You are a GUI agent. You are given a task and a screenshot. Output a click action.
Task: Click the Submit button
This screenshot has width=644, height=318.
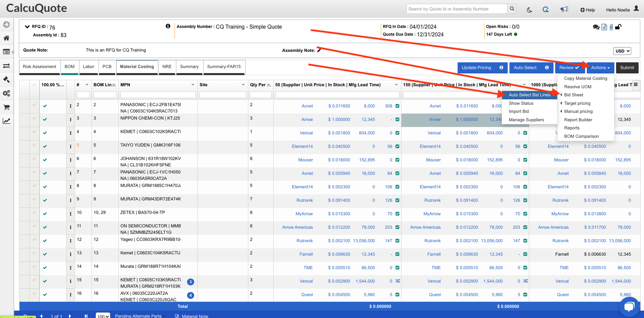(627, 68)
